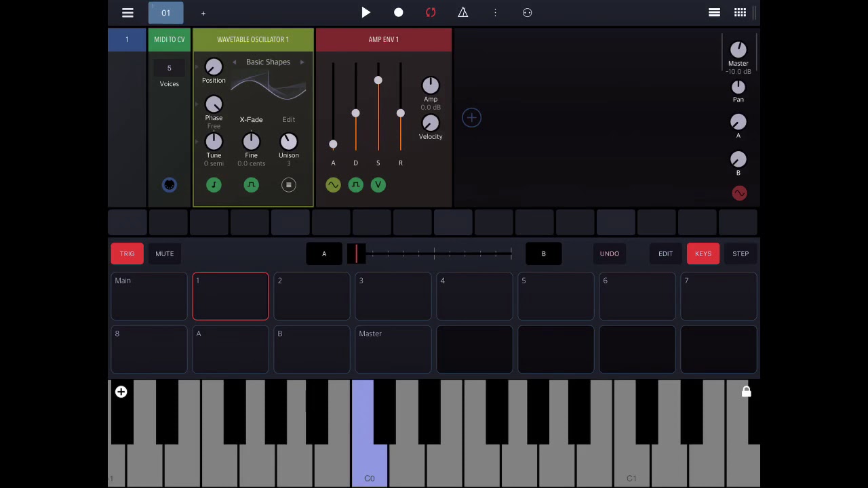Adjust the Amp knob

tap(431, 85)
